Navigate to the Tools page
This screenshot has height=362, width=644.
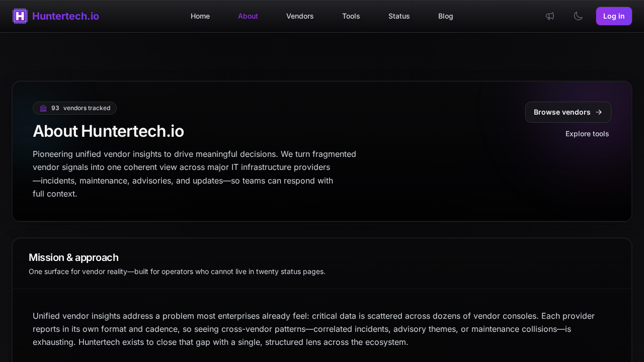click(351, 16)
